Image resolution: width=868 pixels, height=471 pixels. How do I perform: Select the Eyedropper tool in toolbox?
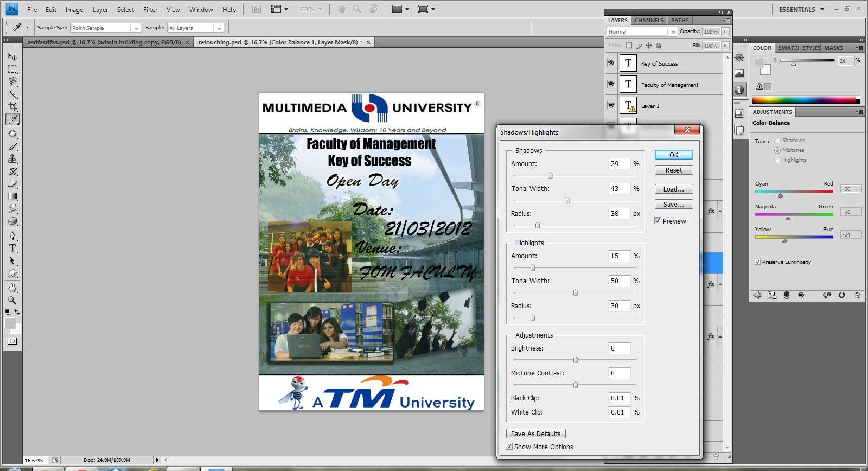12,119
